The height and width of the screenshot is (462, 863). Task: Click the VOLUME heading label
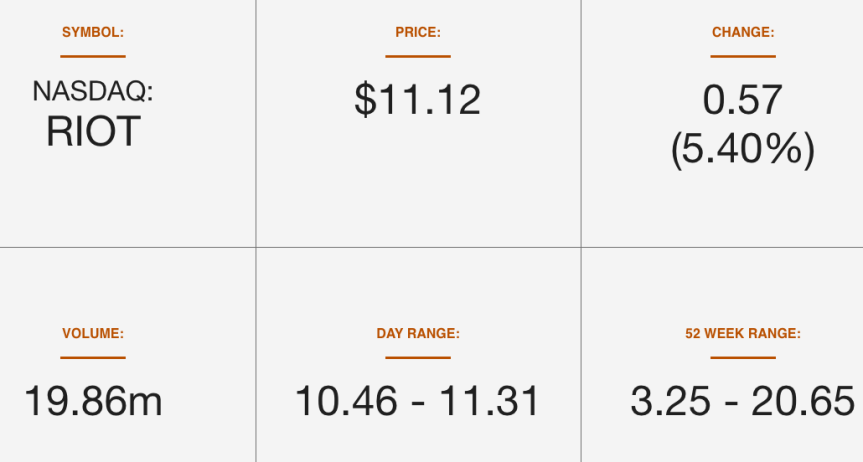[93, 334]
